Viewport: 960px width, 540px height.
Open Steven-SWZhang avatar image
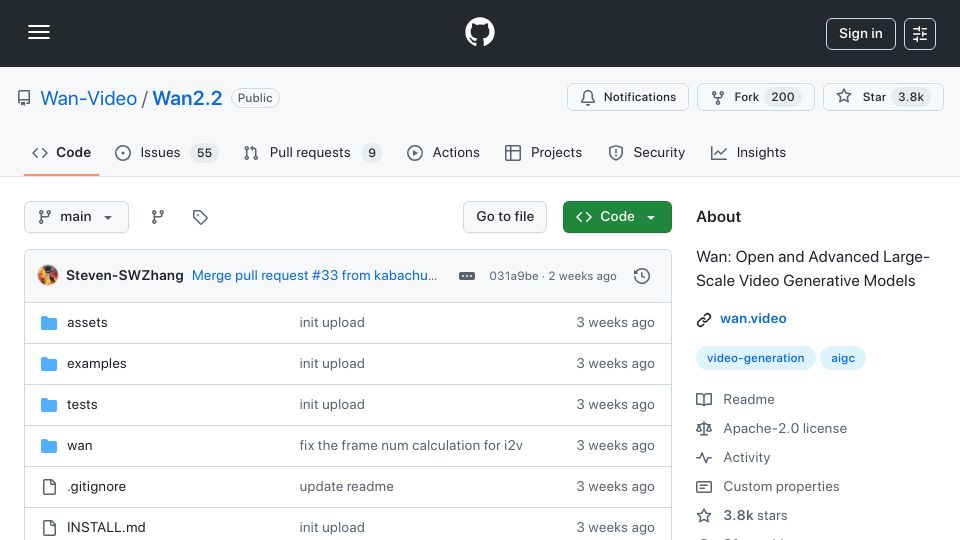coord(48,276)
